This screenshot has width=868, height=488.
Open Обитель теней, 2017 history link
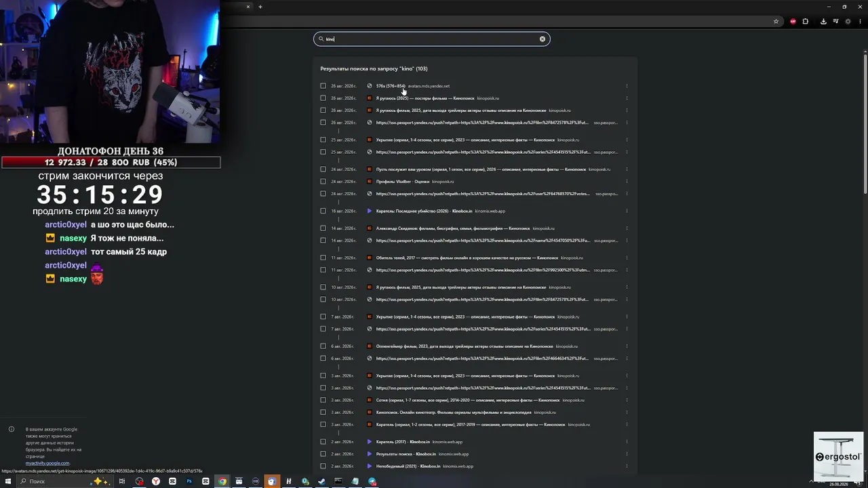[x=467, y=258]
